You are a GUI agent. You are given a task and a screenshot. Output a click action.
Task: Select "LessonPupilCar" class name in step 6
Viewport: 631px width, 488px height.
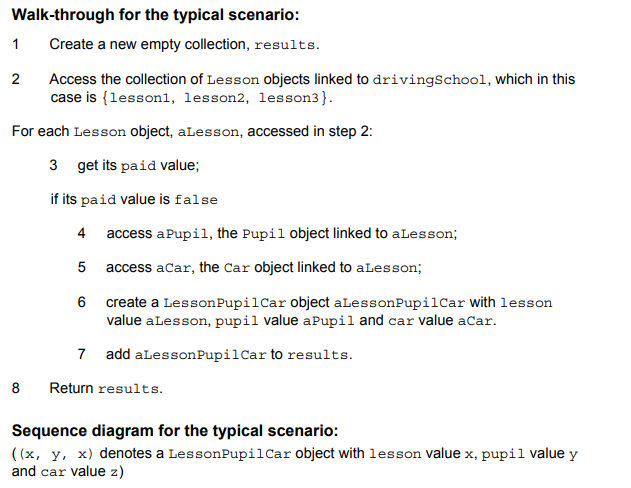pos(221,303)
